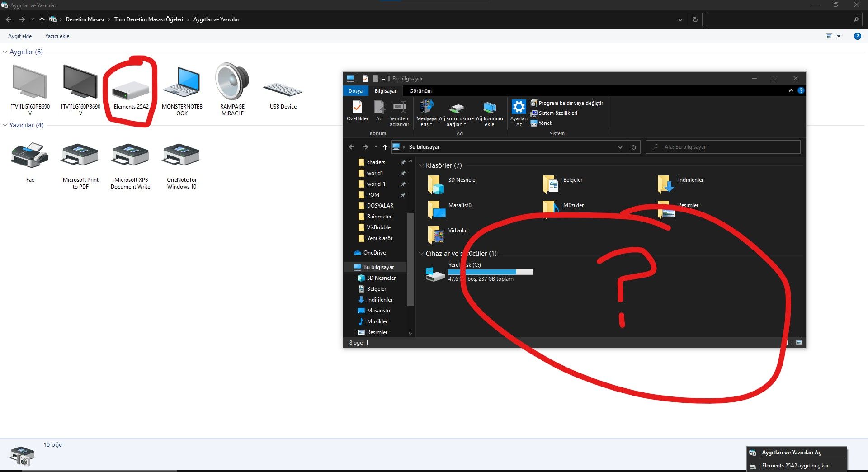Open the Medyaya eriş dropdown
The height and width of the screenshot is (472, 868).
426,113
